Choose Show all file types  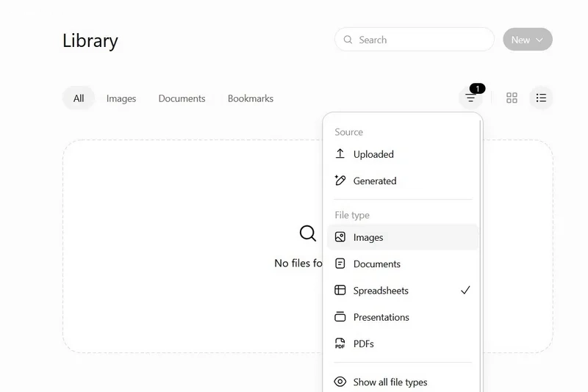pyautogui.click(x=403, y=382)
